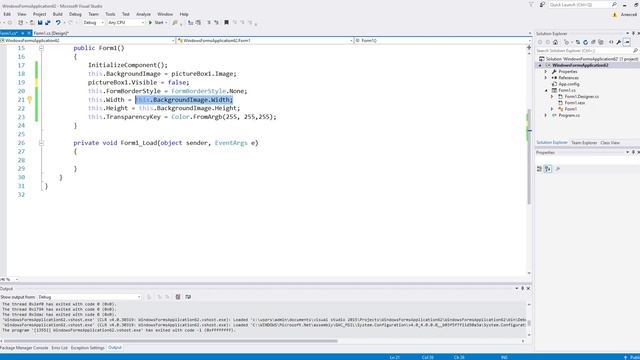This screenshot has height=360, width=640.
Task: Click the Quick Launch search magnifier icon
Action: (x=614, y=4)
